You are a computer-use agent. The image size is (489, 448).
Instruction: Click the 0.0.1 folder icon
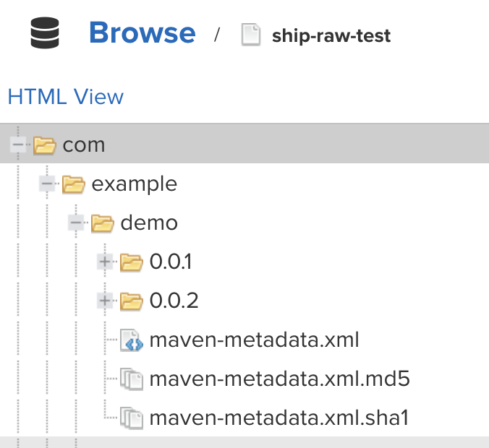132,262
